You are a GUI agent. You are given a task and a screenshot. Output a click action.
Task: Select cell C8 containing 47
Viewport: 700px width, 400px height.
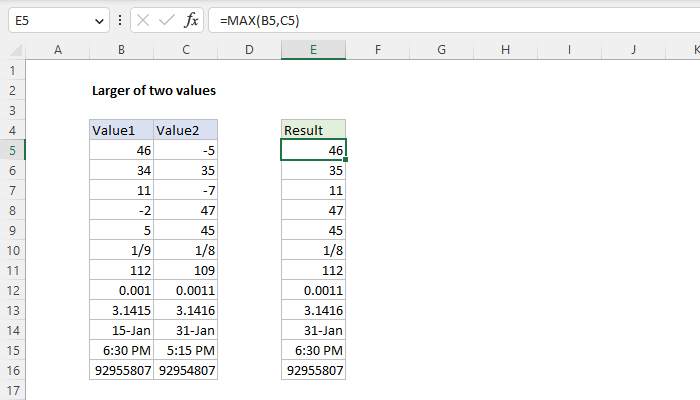click(x=186, y=210)
